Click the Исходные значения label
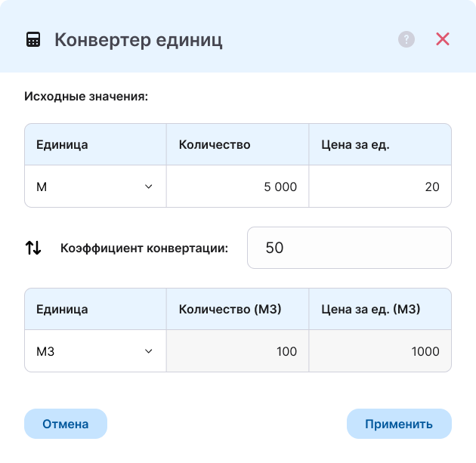Image resolution: width=476 pixels, height=463 pixels. [x=86, y=97]
